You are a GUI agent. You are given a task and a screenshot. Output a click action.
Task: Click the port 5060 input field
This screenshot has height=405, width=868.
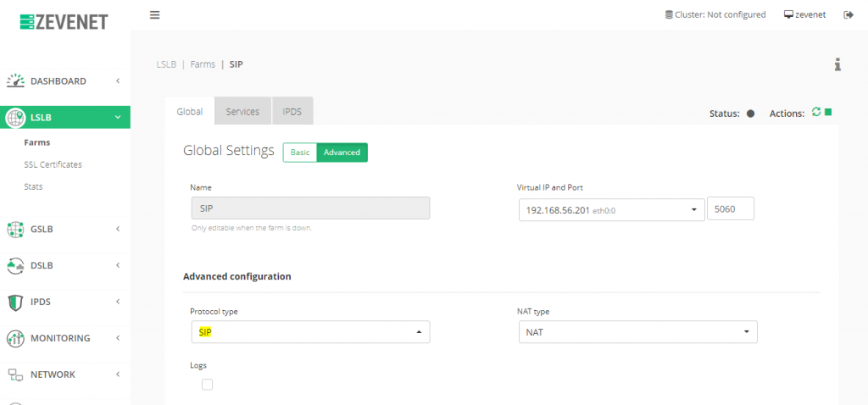pos(731,209)
